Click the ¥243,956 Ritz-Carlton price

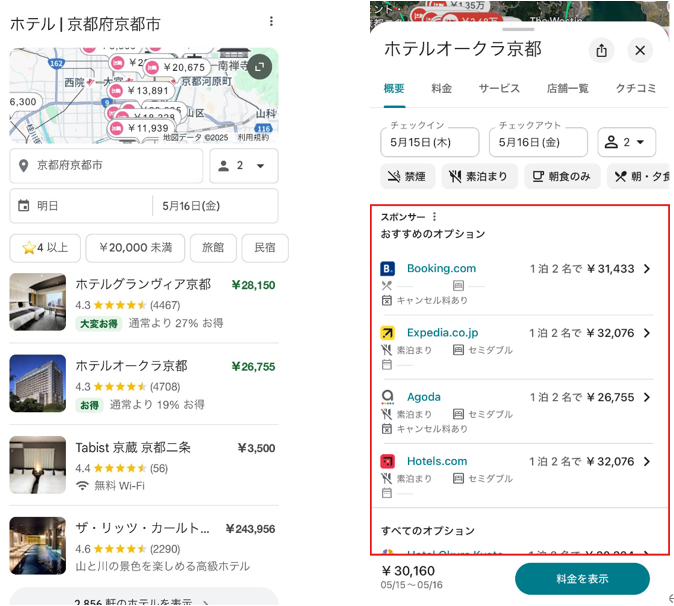coord(250,529)
